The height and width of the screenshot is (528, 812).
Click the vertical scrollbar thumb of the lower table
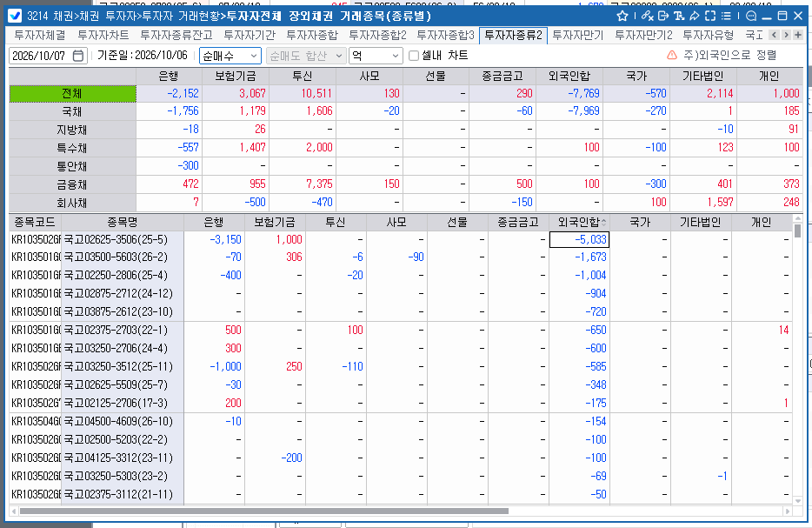tap(797, 231)
